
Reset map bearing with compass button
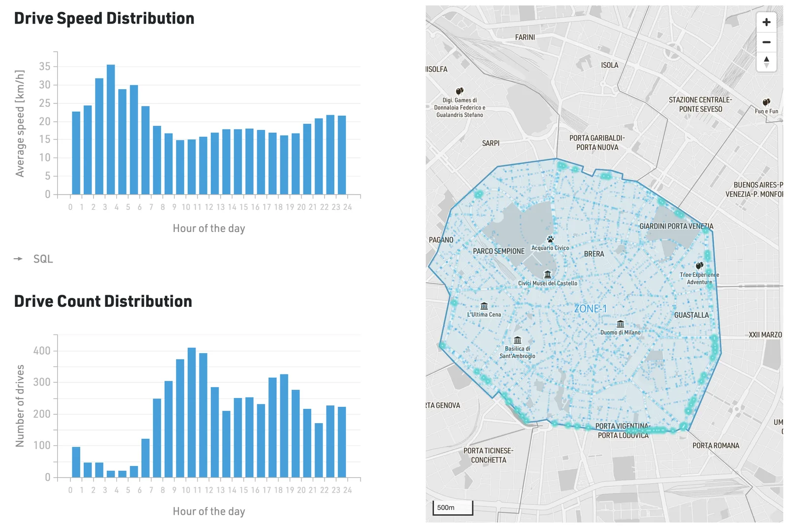766,63
